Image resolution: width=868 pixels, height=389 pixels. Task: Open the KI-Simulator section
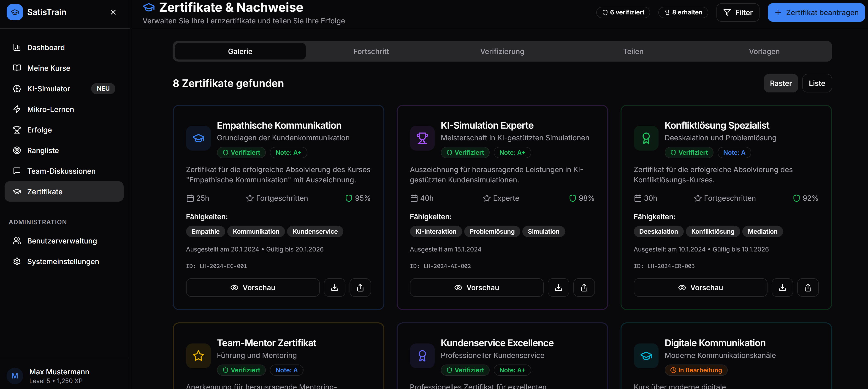tap(64, 89)
